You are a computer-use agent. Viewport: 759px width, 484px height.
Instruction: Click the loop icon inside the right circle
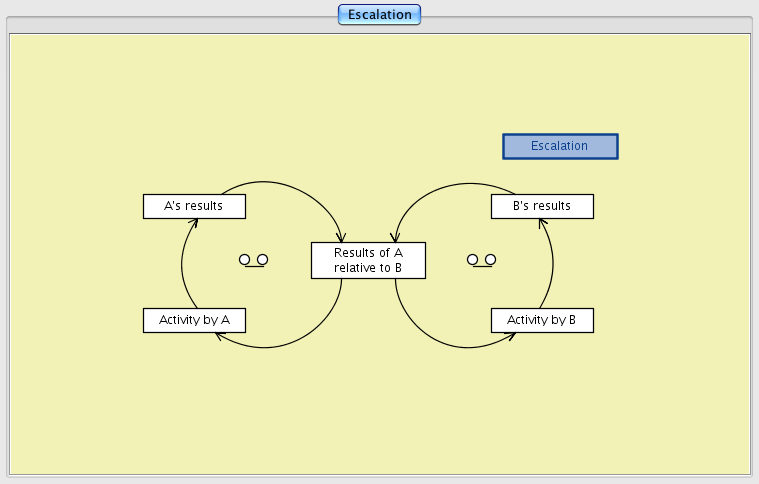pos(481,260)
